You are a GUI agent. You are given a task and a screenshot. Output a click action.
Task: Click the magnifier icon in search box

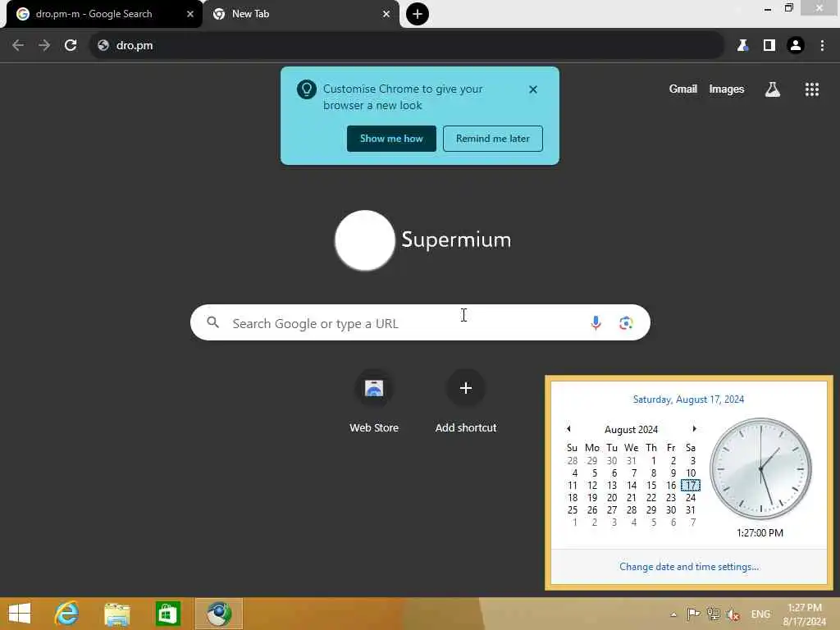coord(213,322)
